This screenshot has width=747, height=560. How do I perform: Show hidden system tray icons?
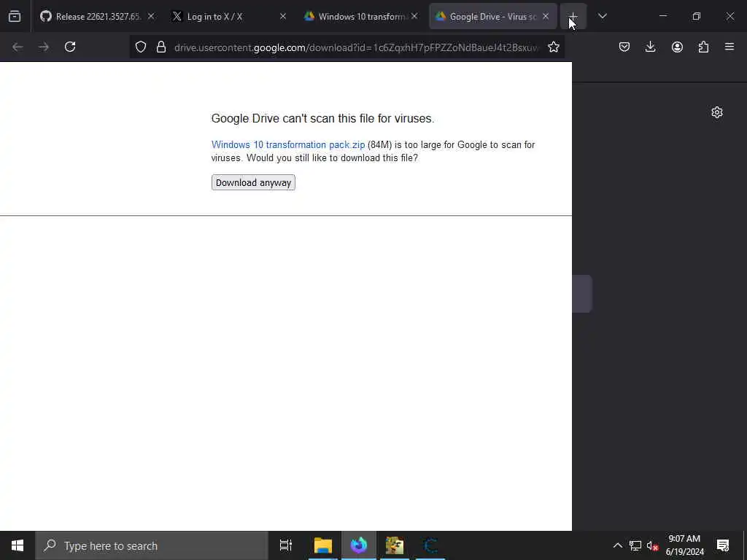617,545
